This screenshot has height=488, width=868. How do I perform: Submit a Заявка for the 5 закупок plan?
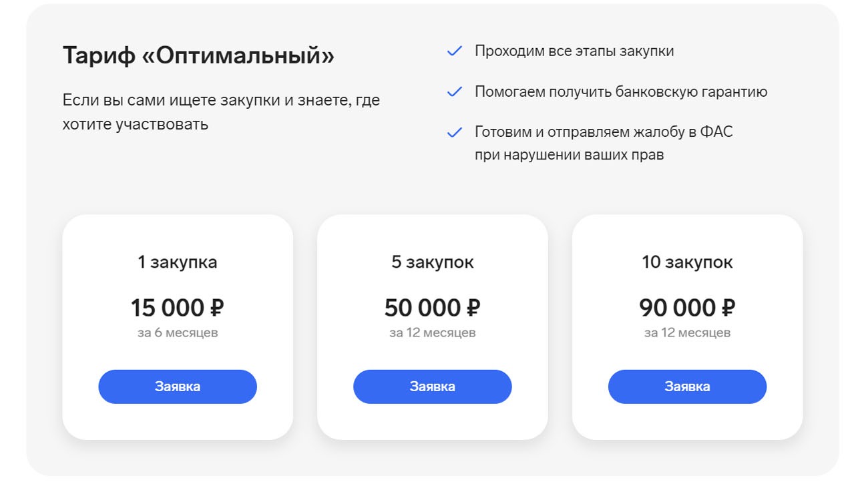pos(432,387)
